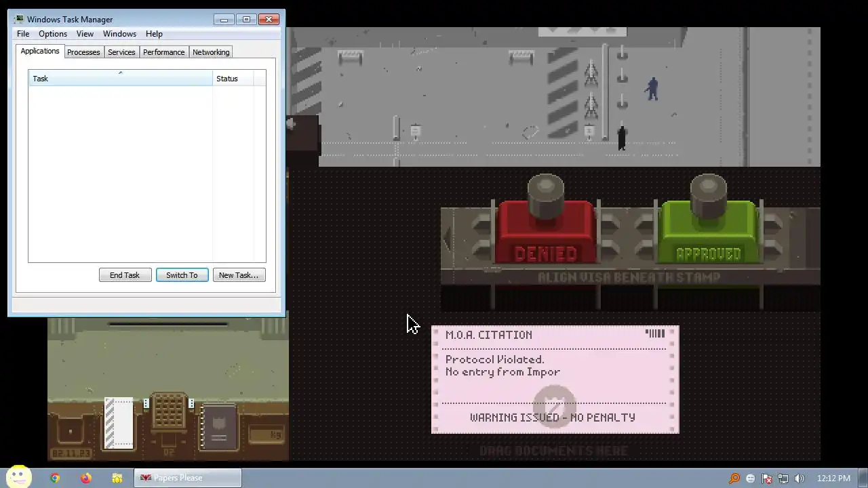Click the Switch To button
This screenshot has height=488, width=868.
(182, 275)
